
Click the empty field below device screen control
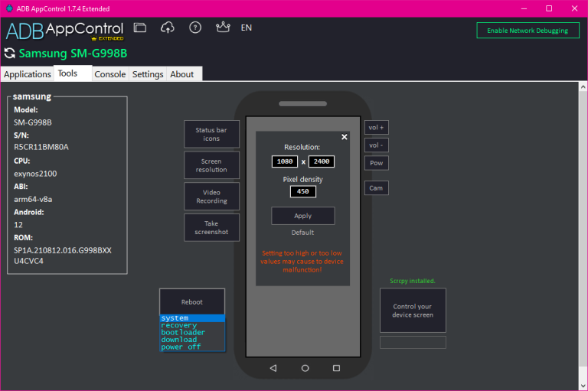coord(413,343)
